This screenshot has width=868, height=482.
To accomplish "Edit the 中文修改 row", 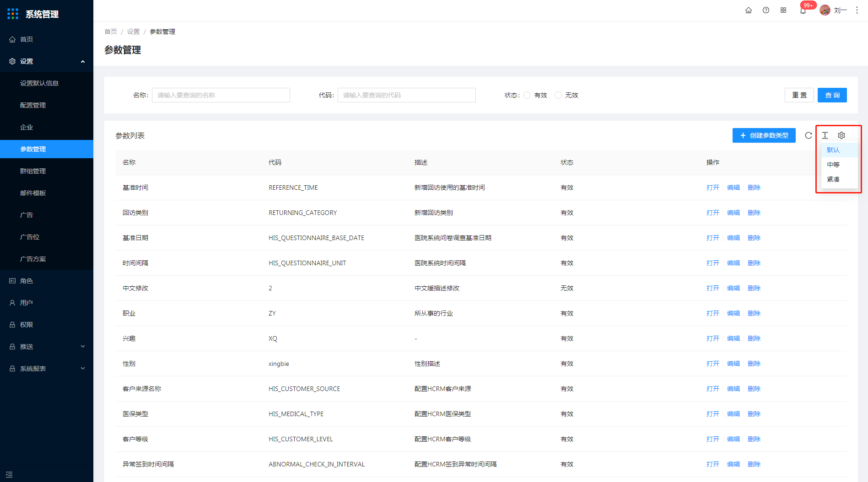I will click(733, 288).
